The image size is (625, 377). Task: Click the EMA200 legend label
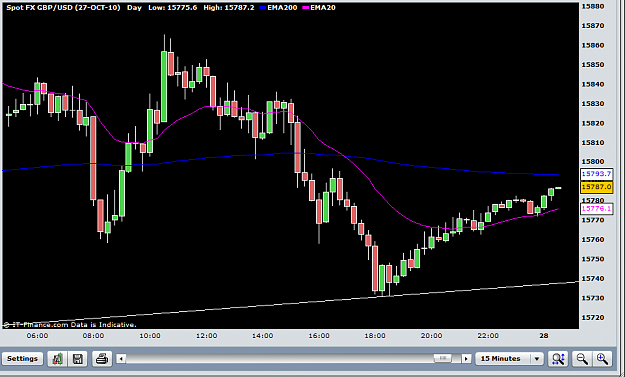tap(278, 8)
